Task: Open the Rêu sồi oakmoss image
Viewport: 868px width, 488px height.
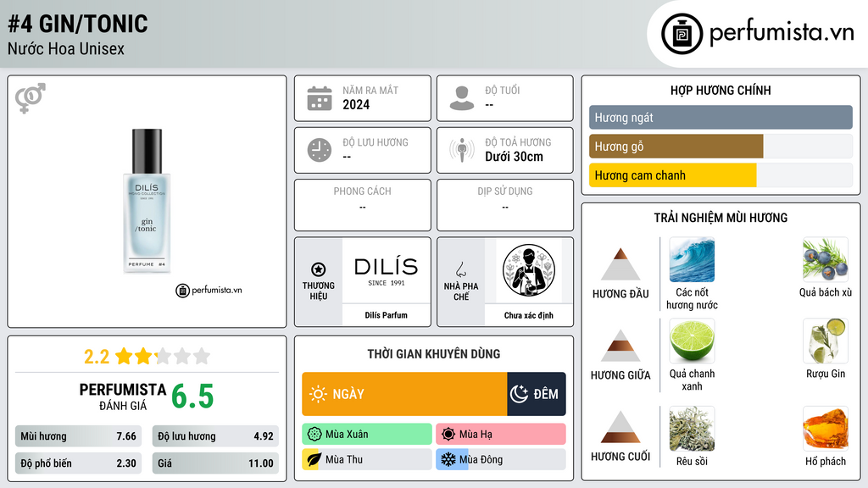Action: pos(692,429)
